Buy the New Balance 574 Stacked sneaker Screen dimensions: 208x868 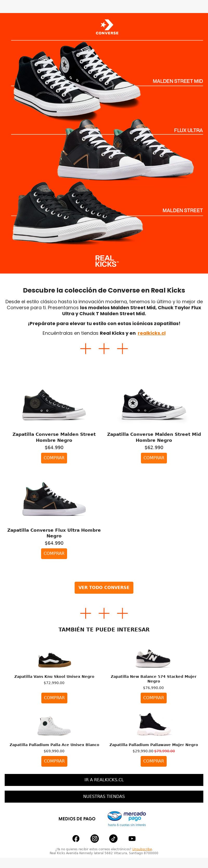(x=153, y=698)
